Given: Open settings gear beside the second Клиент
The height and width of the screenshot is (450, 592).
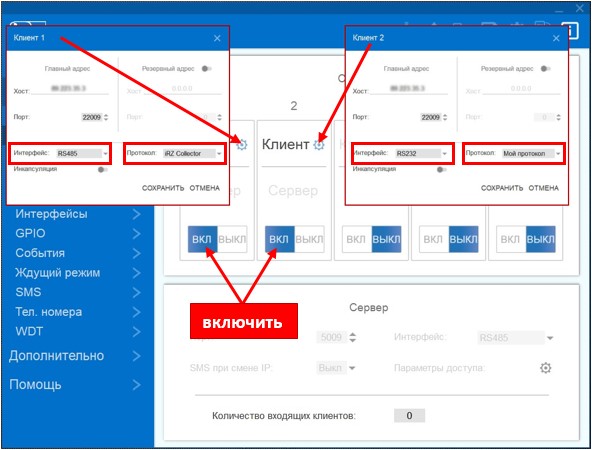Looking at the screenshot, I should [319, 145].
